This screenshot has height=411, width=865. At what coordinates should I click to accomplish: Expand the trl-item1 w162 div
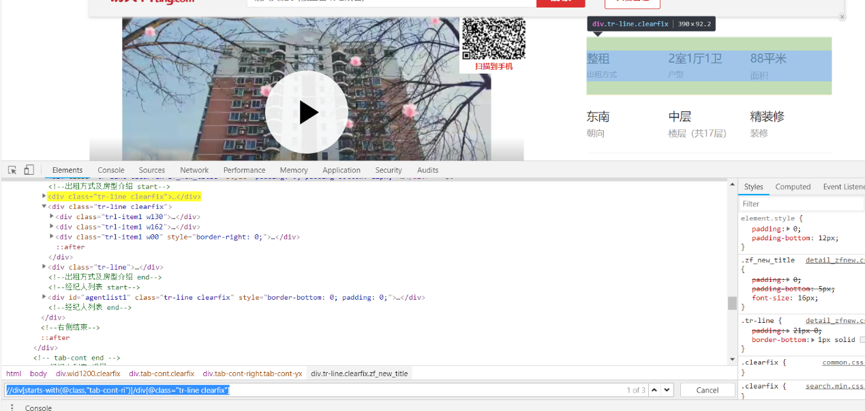point(52,226)
